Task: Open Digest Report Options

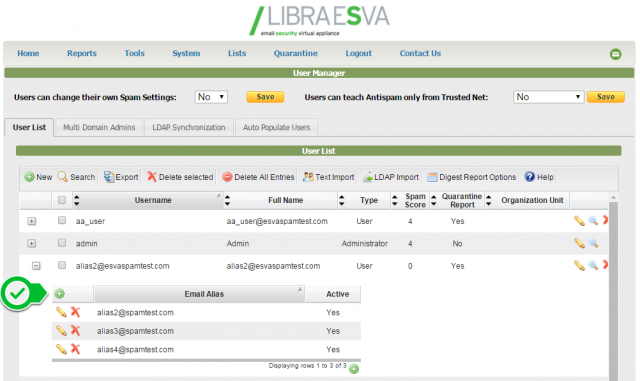Action: click(471, 177)
